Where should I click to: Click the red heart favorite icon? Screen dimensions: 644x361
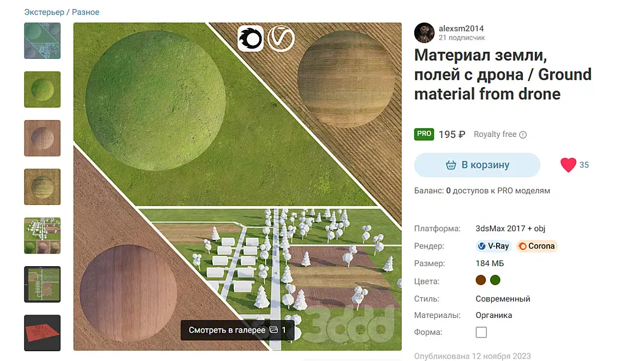click(568, 165)
